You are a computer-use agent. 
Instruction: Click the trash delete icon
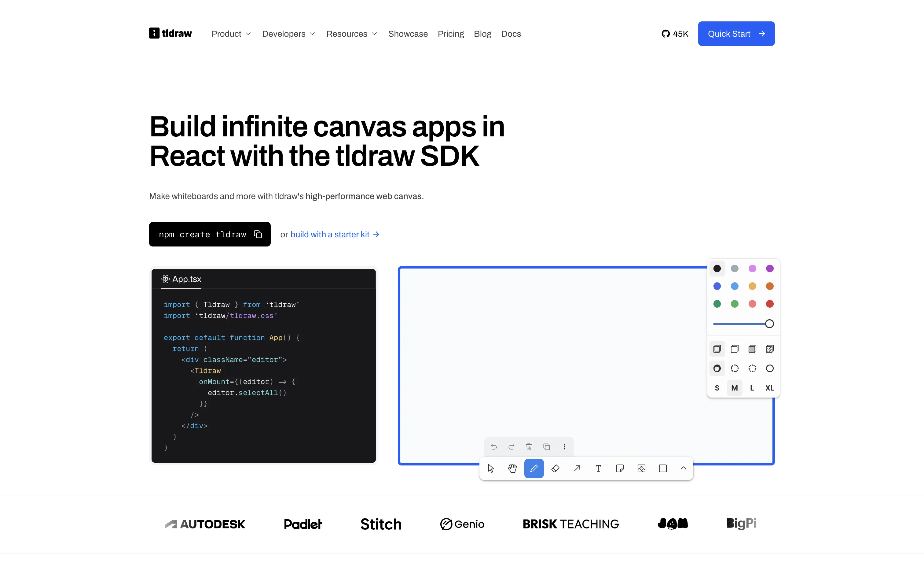point(529,446)
